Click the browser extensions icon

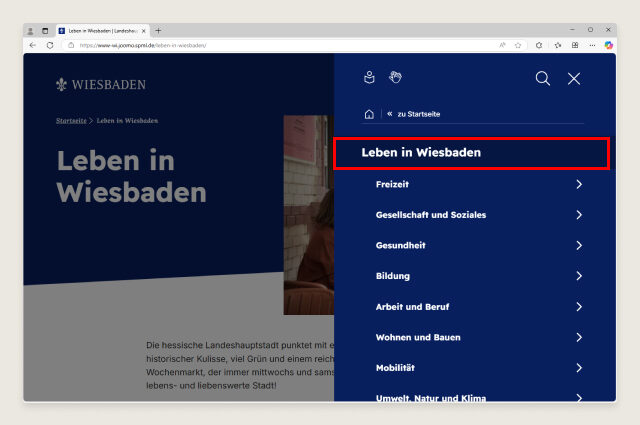click(539, 45)
